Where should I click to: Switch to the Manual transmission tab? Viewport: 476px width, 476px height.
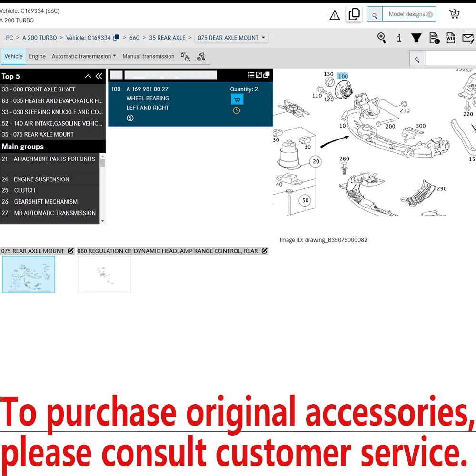coord(149,56)
